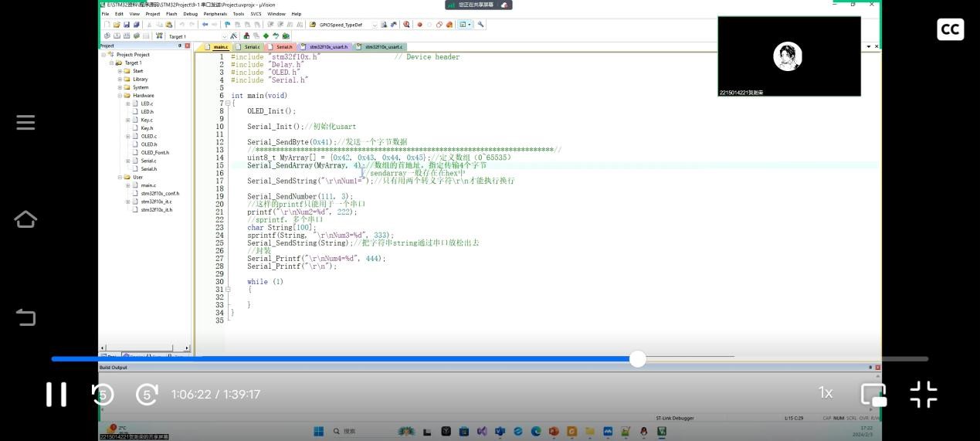This screenshot has height=441, width=980.
Task: Exit fullscreen video mode
Action: [x=923, y=394]
